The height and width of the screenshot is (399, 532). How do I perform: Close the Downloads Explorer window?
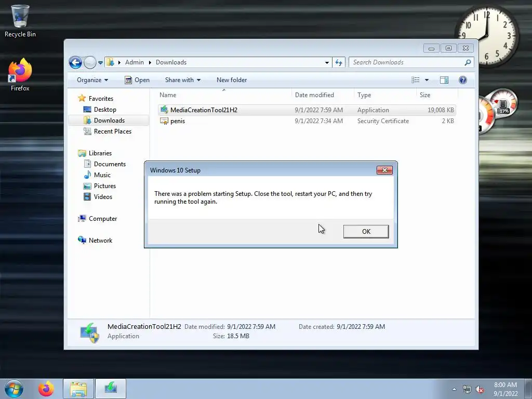[x=465, y=48]
